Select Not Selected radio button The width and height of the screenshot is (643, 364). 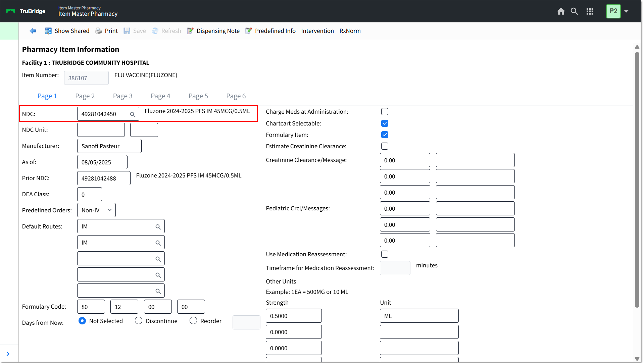(82, 321)
